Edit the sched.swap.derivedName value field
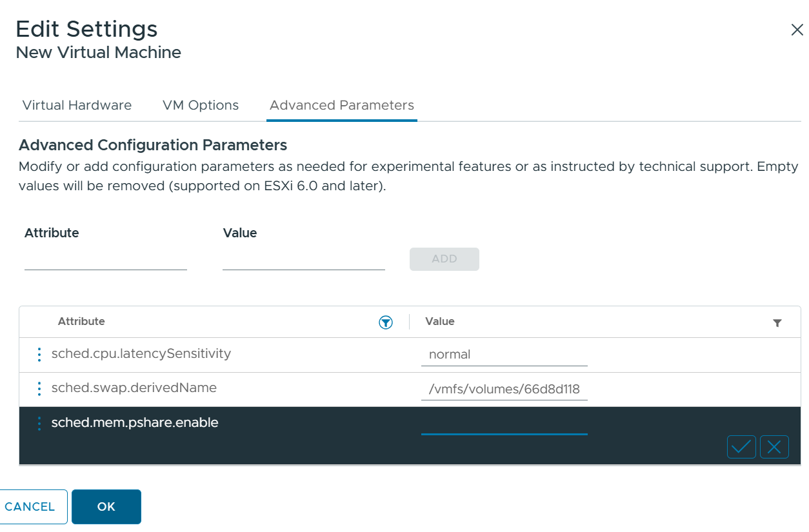Image resolution: width=809 pixels, height=532 pixels. (x=504, y=389)
